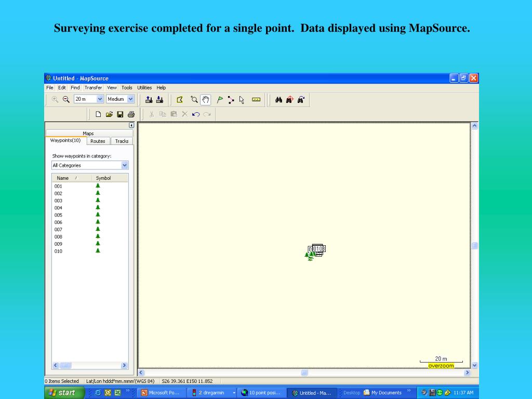The width and height of the screenshot is (532, 399).
Task: Click the Copy icon
Action: pyautogui.click(x=163, y=114)
